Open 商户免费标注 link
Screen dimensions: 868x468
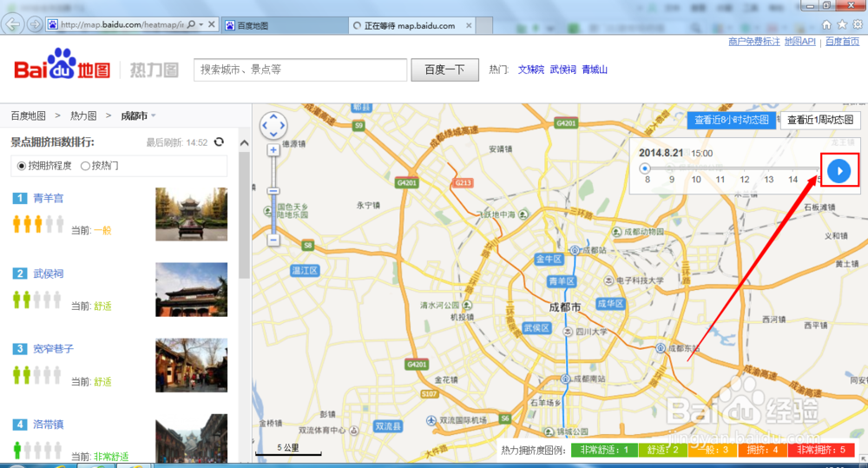[754, 42]
